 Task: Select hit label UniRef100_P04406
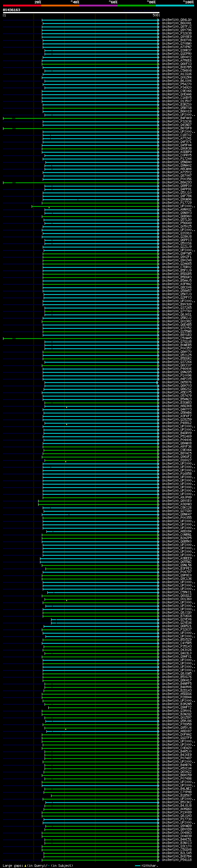(176, 440)
